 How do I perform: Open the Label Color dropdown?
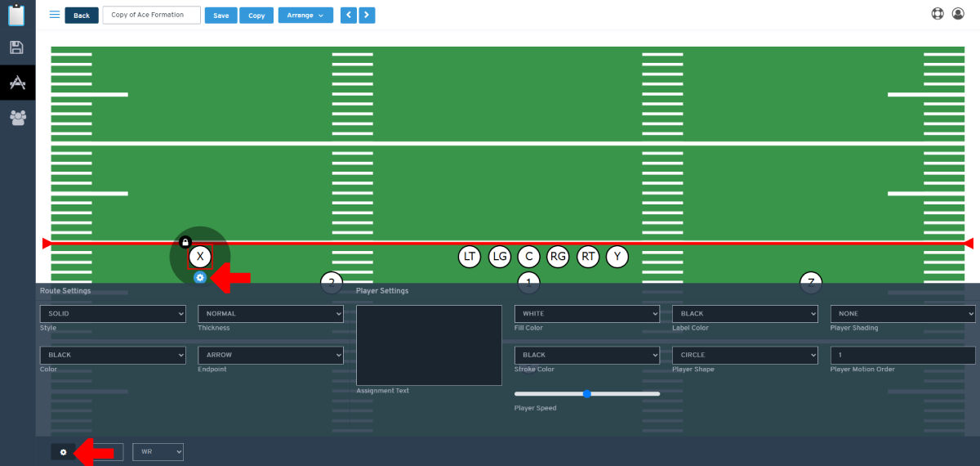pos(745,314)
